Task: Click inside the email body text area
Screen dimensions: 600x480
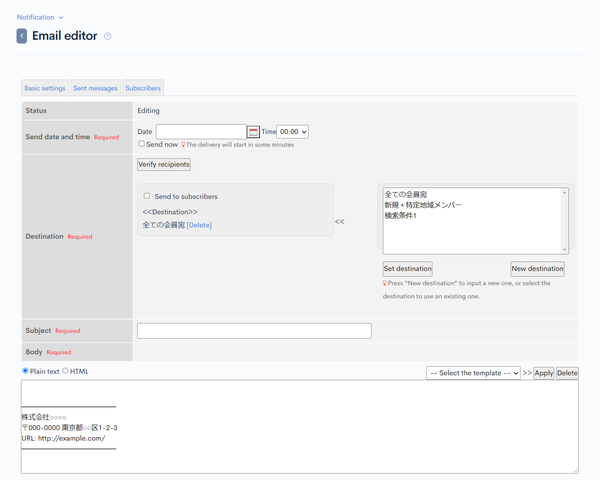Action: tap(300, 427)
